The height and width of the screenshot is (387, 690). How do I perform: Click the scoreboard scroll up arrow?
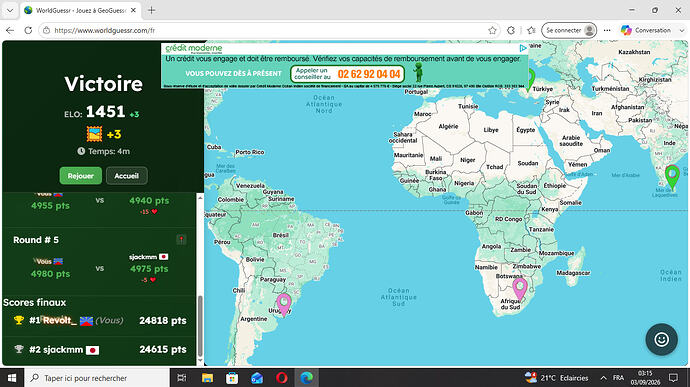pos(200,198)
